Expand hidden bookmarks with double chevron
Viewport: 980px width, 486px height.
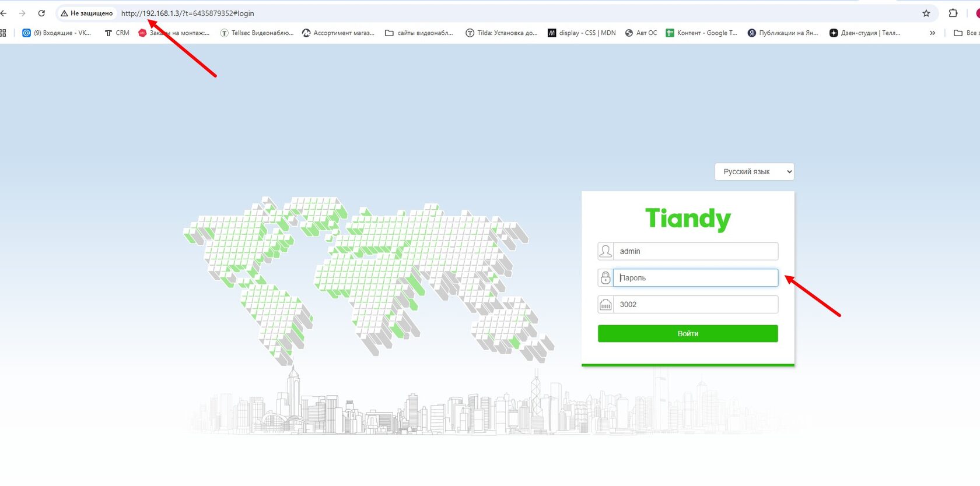tap(932, 33)
